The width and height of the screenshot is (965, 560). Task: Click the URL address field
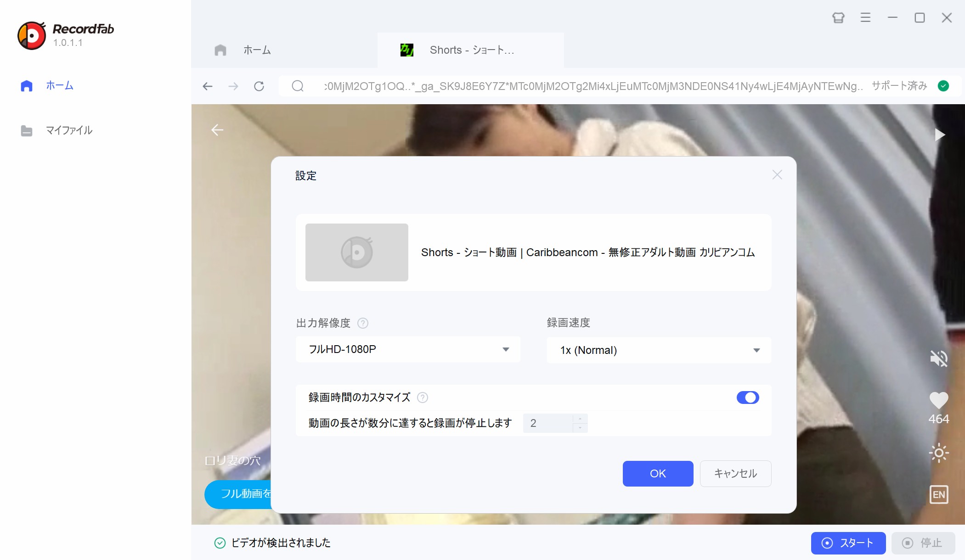(x=593, y=86)
